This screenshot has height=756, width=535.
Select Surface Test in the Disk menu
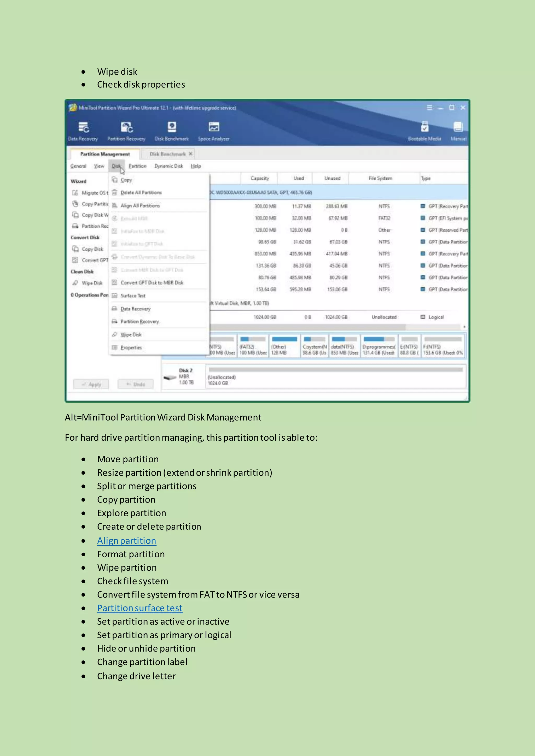pyautogui.click(x=159, y=296)
